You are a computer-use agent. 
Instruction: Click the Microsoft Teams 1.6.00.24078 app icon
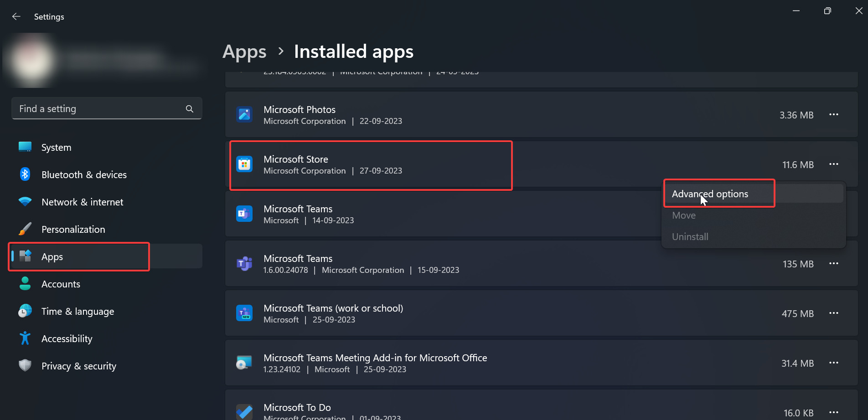click(244, 263)
